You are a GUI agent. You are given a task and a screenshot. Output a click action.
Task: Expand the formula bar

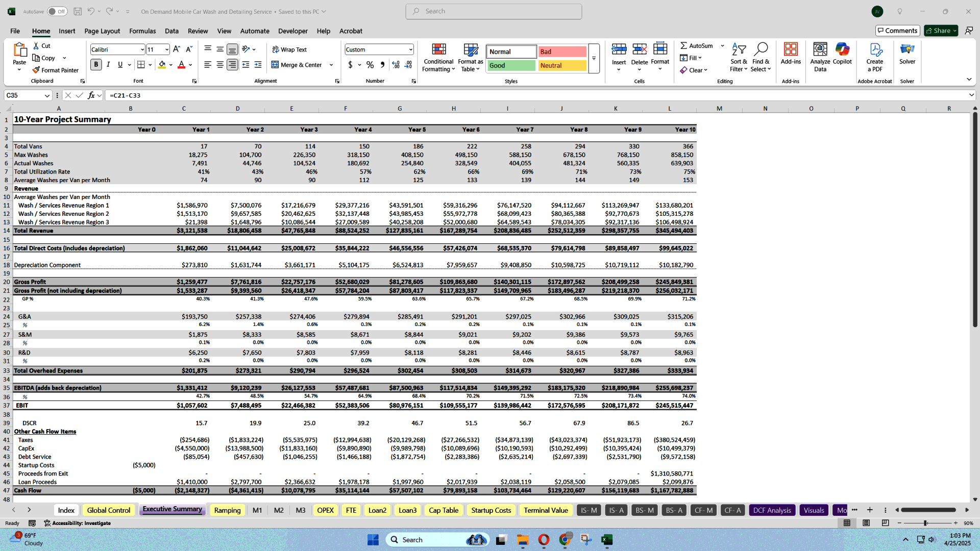(971, 95)
